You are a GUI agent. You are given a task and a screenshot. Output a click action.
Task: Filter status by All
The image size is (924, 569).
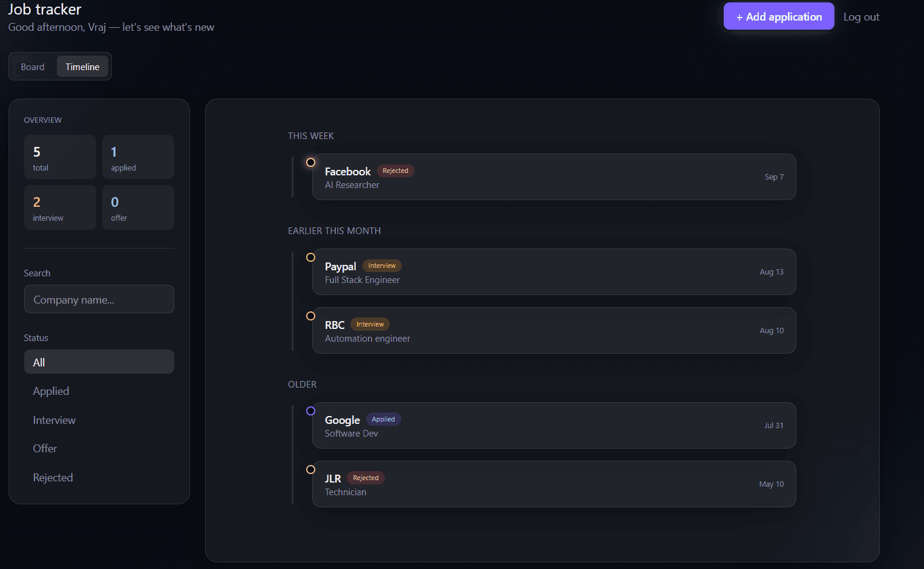pos(99,362)
